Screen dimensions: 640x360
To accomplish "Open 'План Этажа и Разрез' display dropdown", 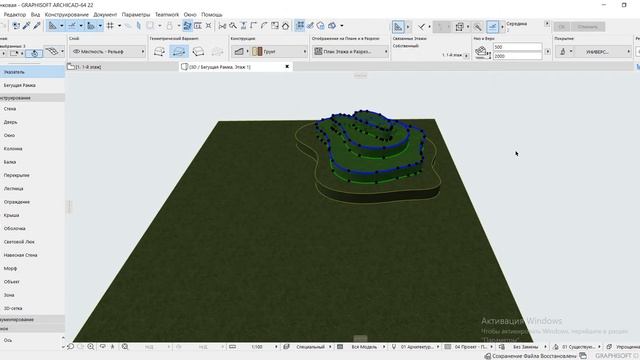I will (x=350, y=51).
